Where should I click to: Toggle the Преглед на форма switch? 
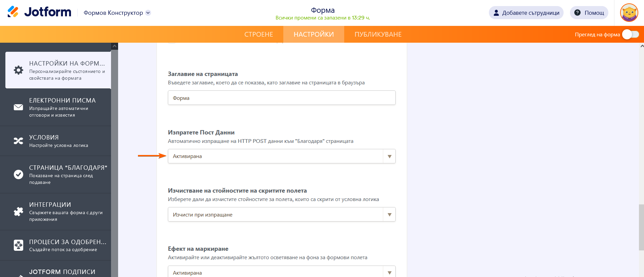630,34
